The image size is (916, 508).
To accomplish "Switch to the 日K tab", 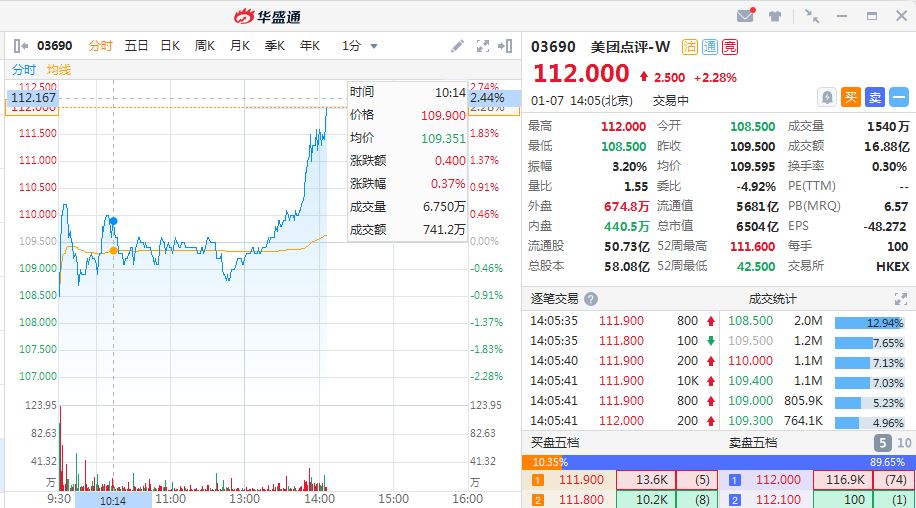I will pos(171,46).
